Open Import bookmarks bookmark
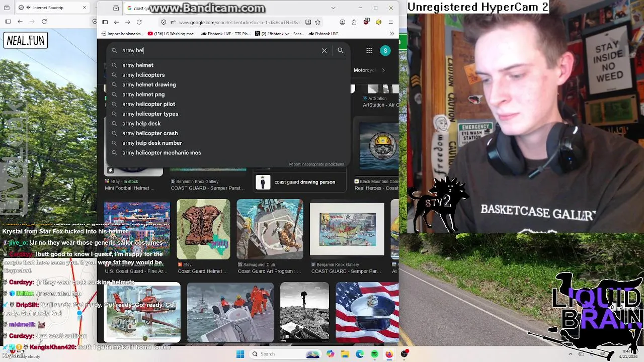This screenshot has width=644, height=362. point(122,34)
